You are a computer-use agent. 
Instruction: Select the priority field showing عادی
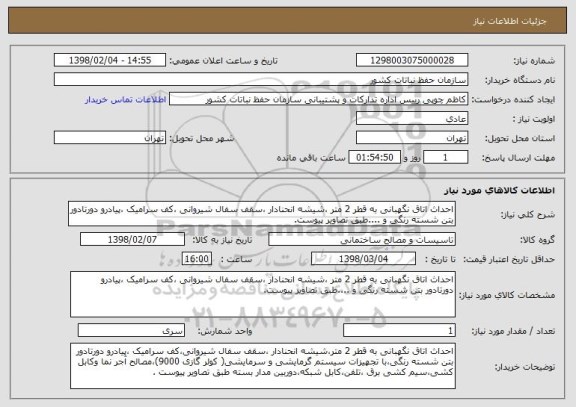pos(412,119)
